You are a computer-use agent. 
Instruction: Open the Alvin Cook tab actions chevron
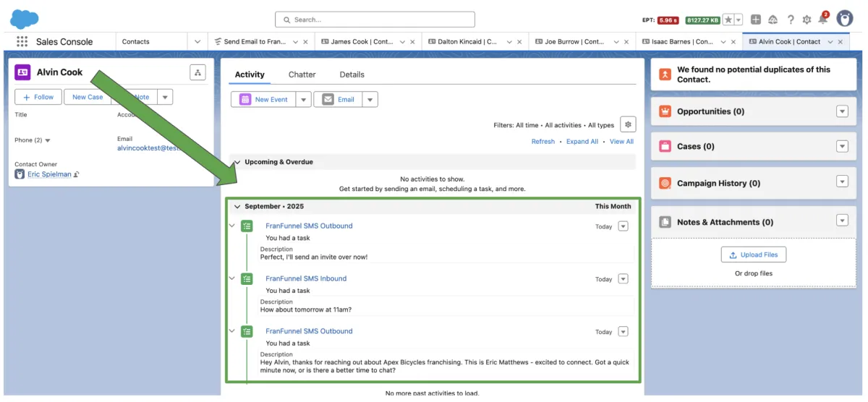tap(830, 42)
